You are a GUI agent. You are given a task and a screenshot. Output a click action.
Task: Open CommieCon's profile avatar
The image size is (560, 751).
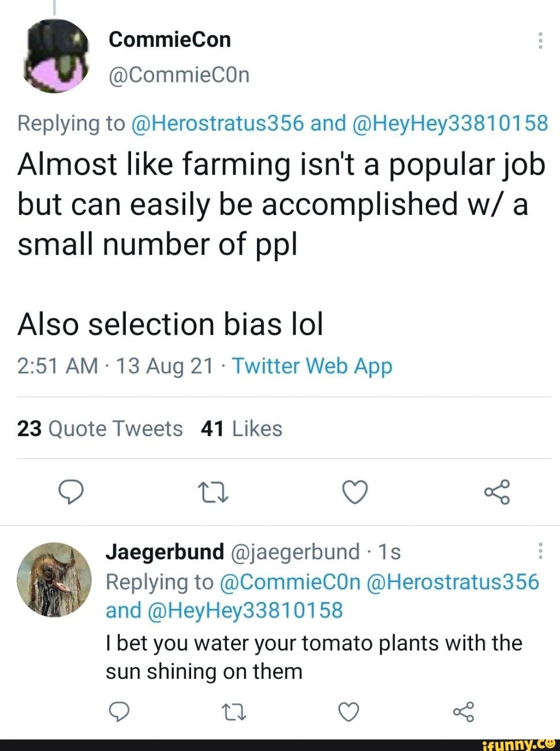pyautogui.click(x=55, y=55)
